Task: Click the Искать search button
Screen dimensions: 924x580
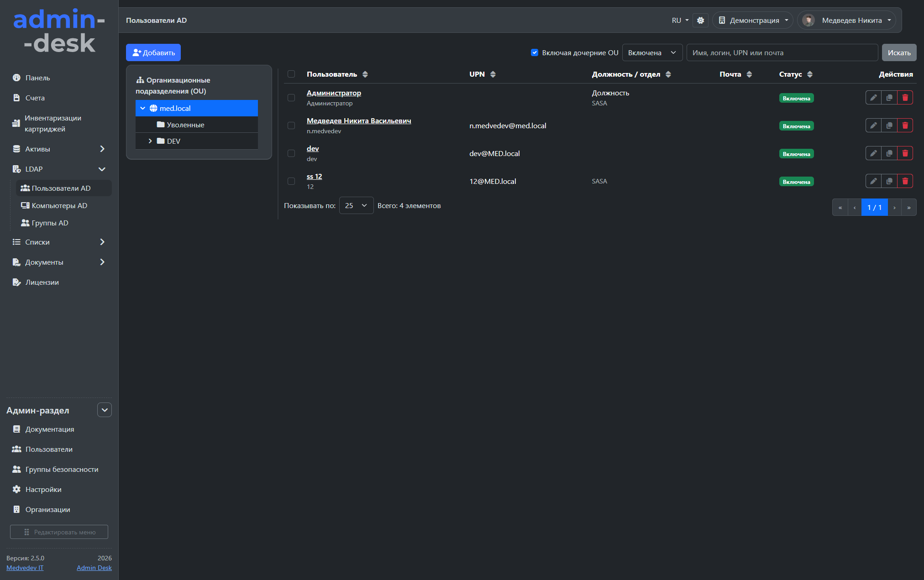Action: pos(899,52)
